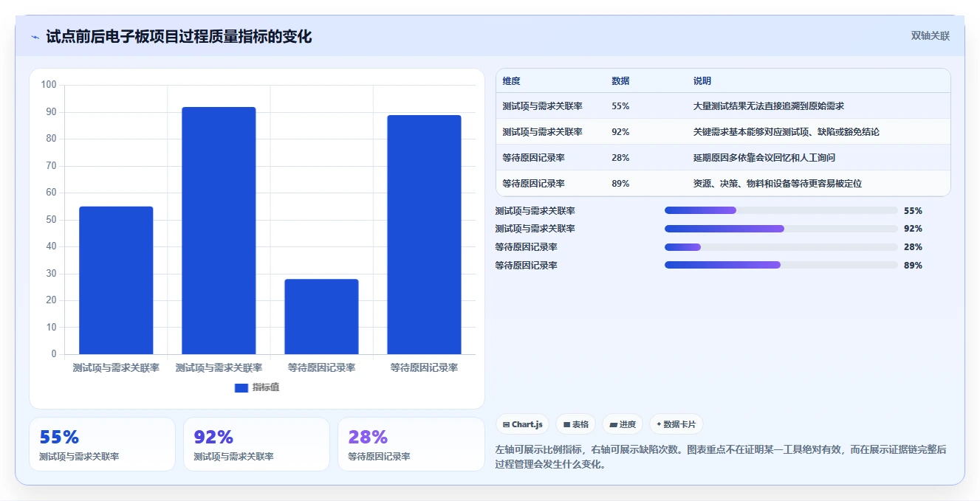This screenshot has width=980, height=501.
Task: Click the progress bar showing 92%
Action: 781,229
